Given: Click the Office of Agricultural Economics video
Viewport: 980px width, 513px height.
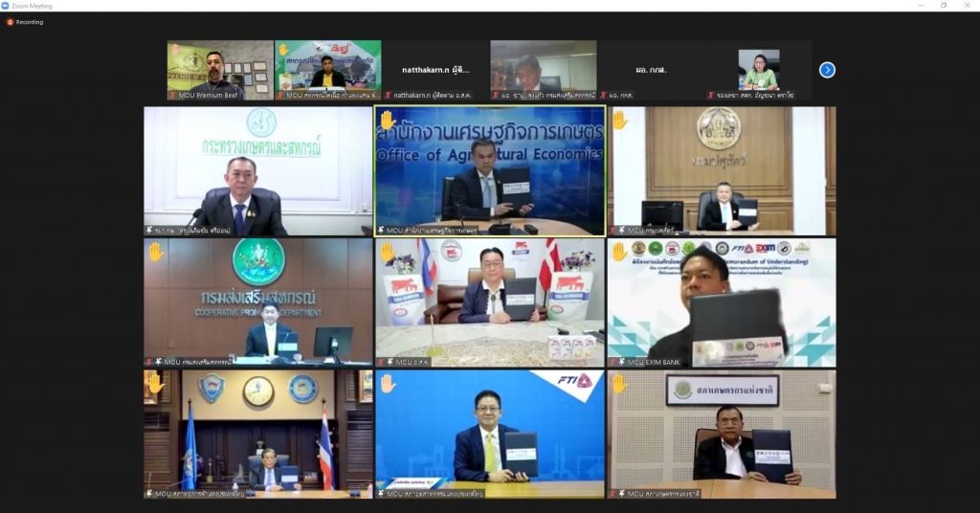Looking at the screenshot, I should click(490, 172).
